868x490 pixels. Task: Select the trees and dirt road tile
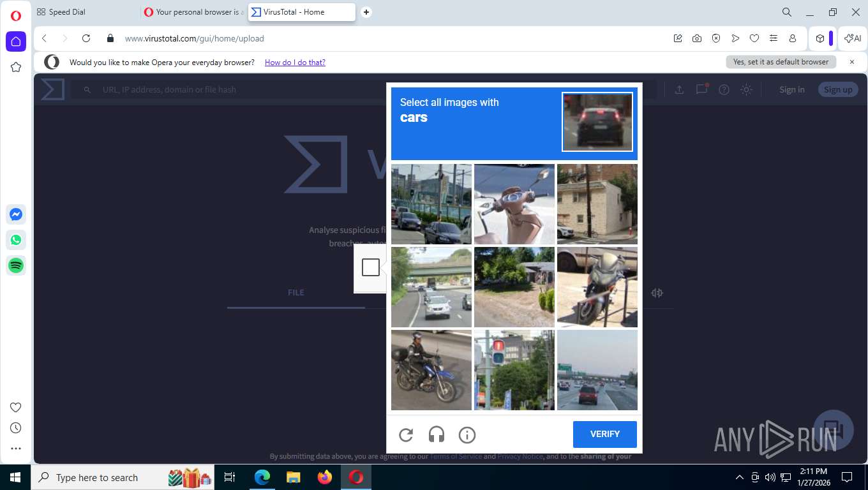click(514, 287)
